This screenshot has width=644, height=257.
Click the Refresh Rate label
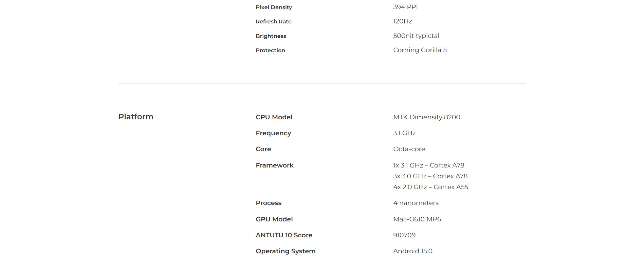(x=273, y=22)
